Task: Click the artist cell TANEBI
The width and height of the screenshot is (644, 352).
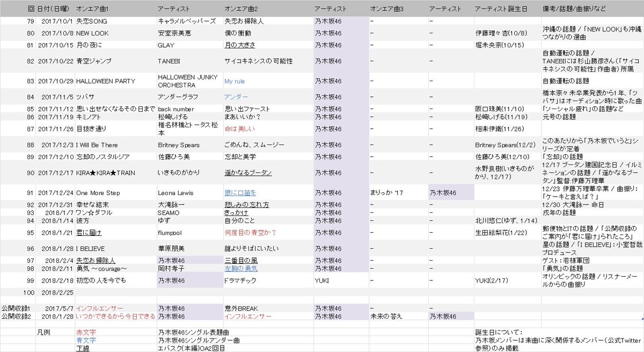Action: pos(169,61)
